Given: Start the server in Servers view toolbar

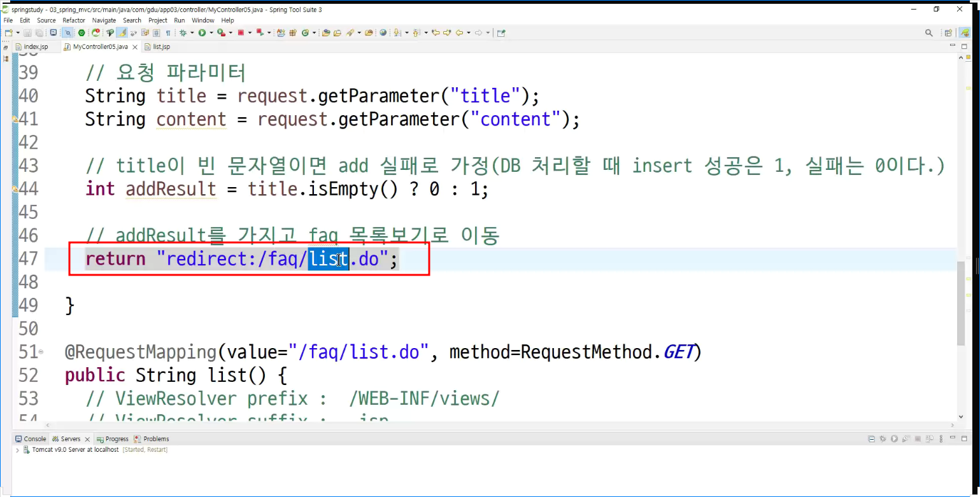Looking at the screenshot, I should pyautogui.click(x=894, y=438).
